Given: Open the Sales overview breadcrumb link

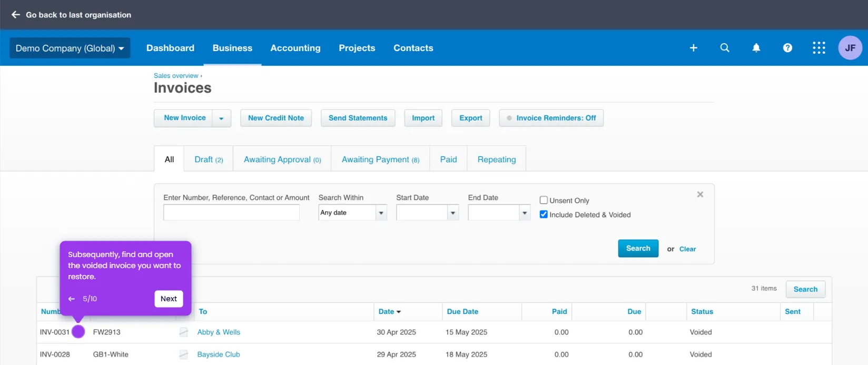Looking at the screenshot, I should tap(176, 76).
